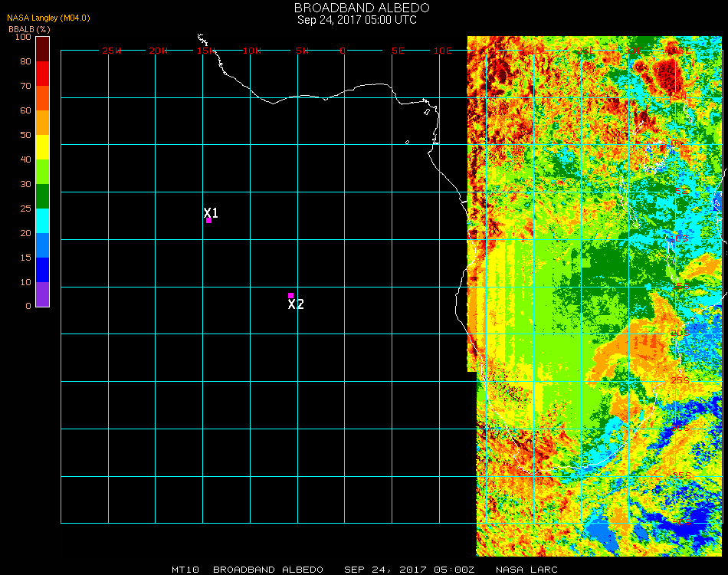
Task: Click the magenta X2 marker square
Action: (x=290, y=295)
